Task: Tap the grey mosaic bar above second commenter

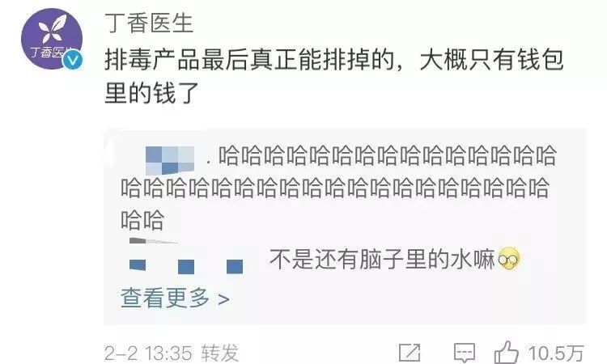Action: coord(153,241)
